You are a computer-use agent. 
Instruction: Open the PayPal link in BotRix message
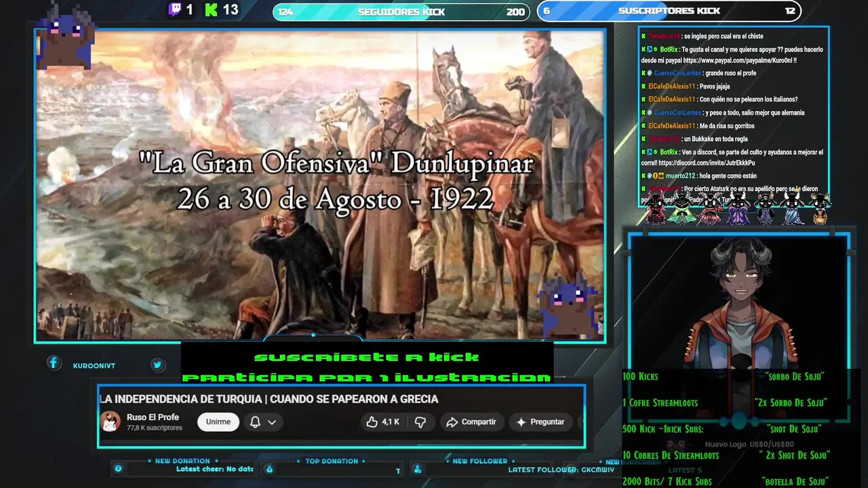(x=739, y=60)
